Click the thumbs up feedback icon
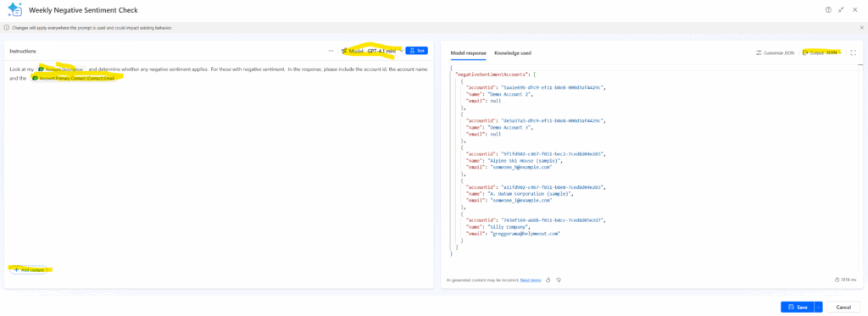 pos(548,280)
